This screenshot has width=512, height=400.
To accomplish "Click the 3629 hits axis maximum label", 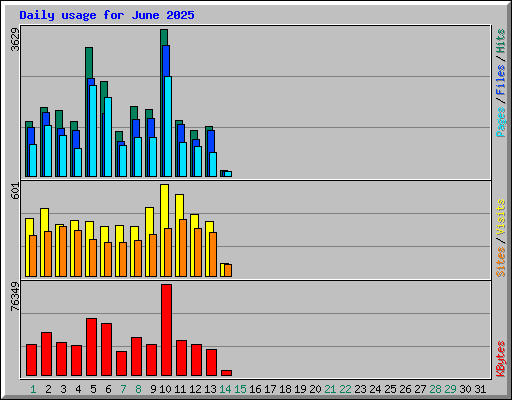I will (x=15, y=39).
